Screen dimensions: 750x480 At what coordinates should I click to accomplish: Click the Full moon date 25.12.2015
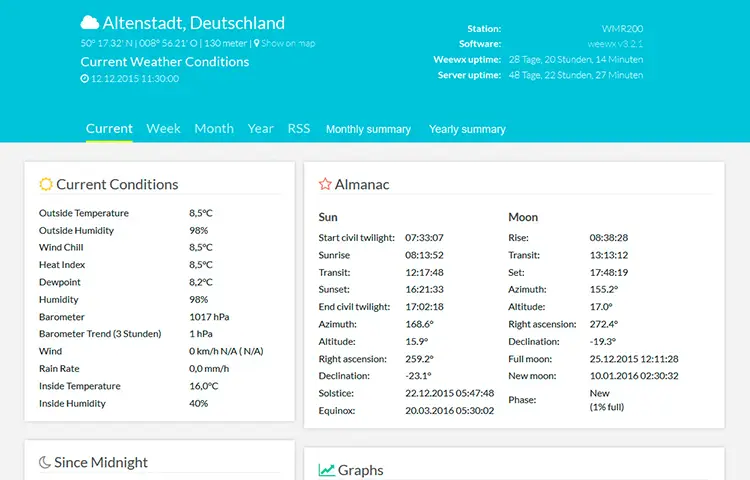[613, 359]
